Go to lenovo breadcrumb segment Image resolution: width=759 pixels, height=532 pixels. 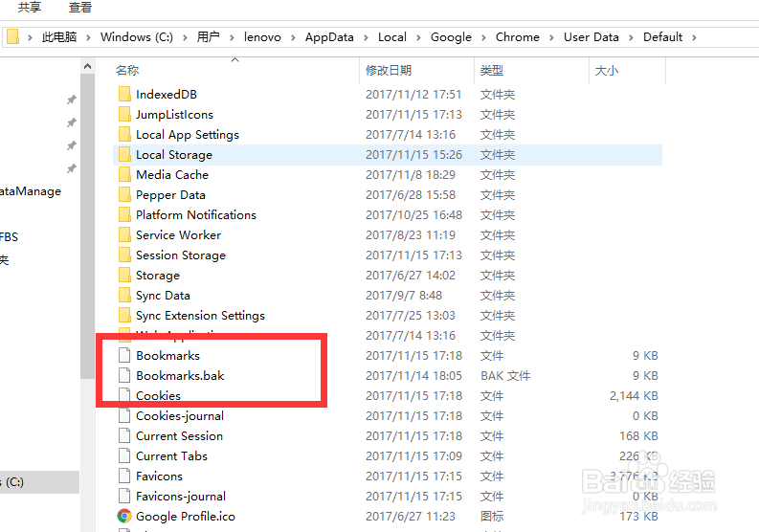click(262, 37)
